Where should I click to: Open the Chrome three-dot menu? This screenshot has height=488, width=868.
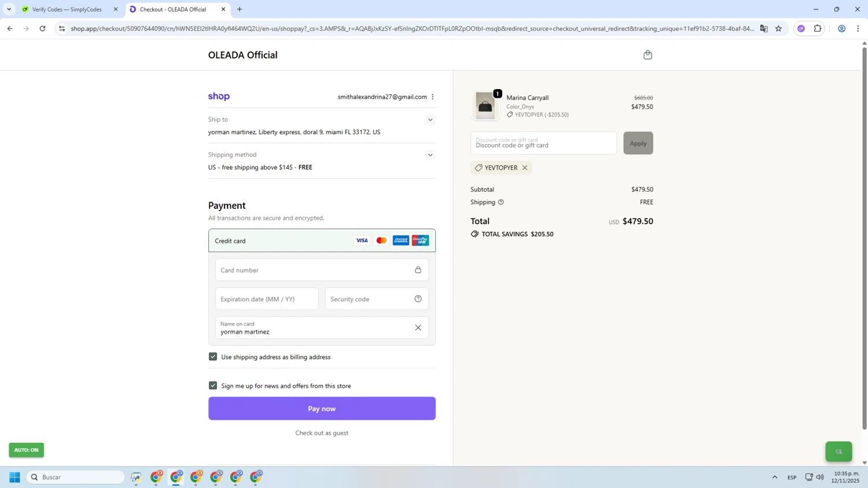(858, 28)
